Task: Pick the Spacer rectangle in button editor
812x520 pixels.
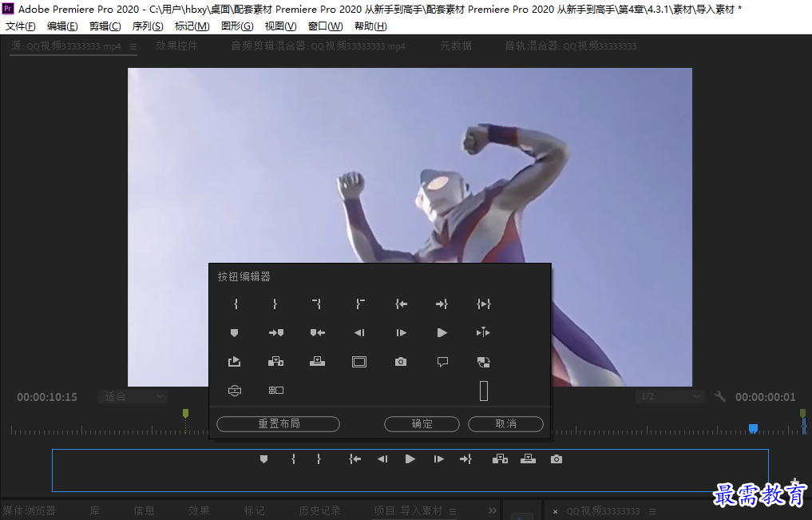Action: [x=484, y=391]
